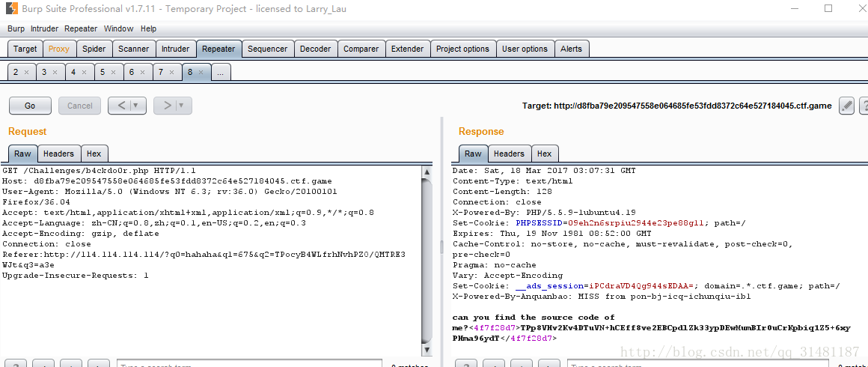868x367 pixels.
Task: Select the Repeater tool tab
Action: click(x=218, y=49)
